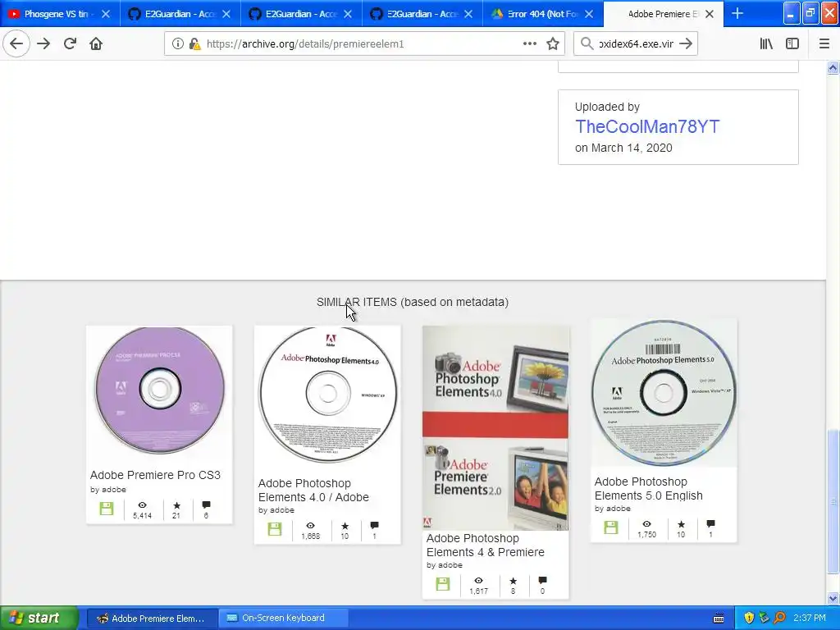Switch to Adobe Premiere Elem taskbar window
The height and width of the screenshot is (630, 840).
pyautogui.click(x=152, y=619)
